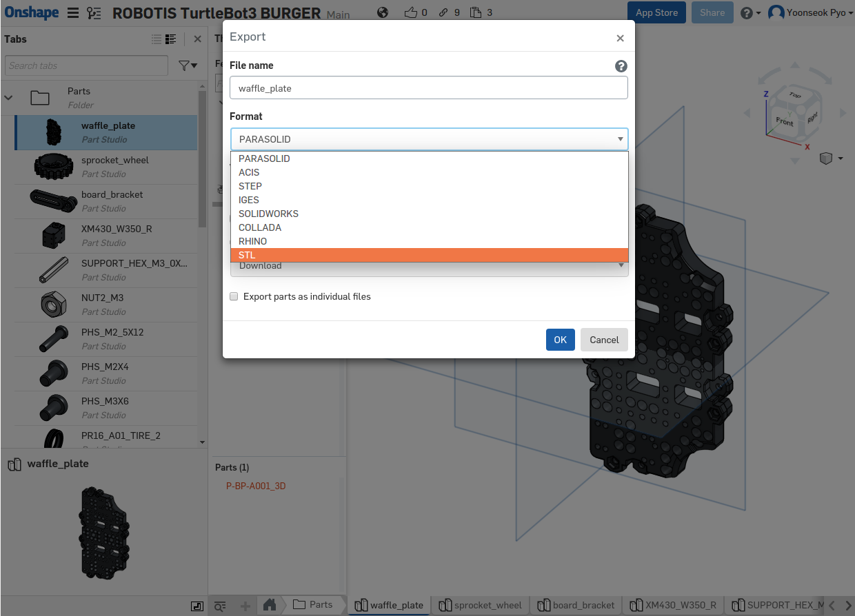Open the versions and history graph icon
The width and height of the screenshot is (855, 616).
[x=94, y=13]
